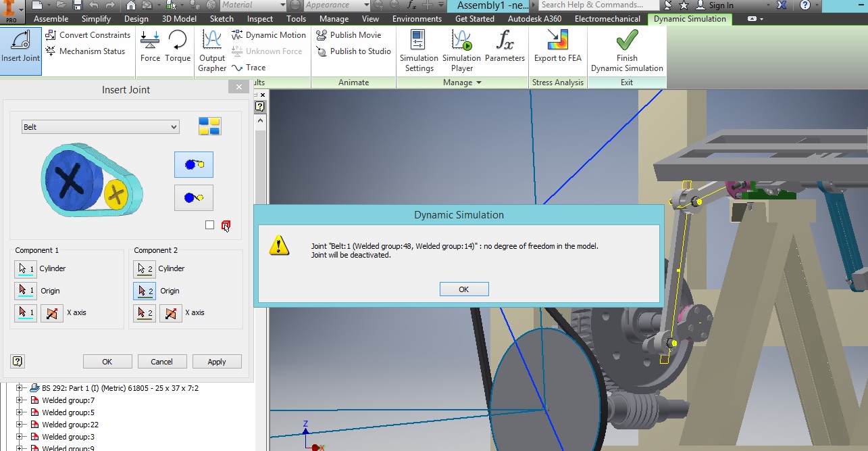Apply the Insert Joint settings
The width and height of the screenshot is (868, 451).
[216, 361]
